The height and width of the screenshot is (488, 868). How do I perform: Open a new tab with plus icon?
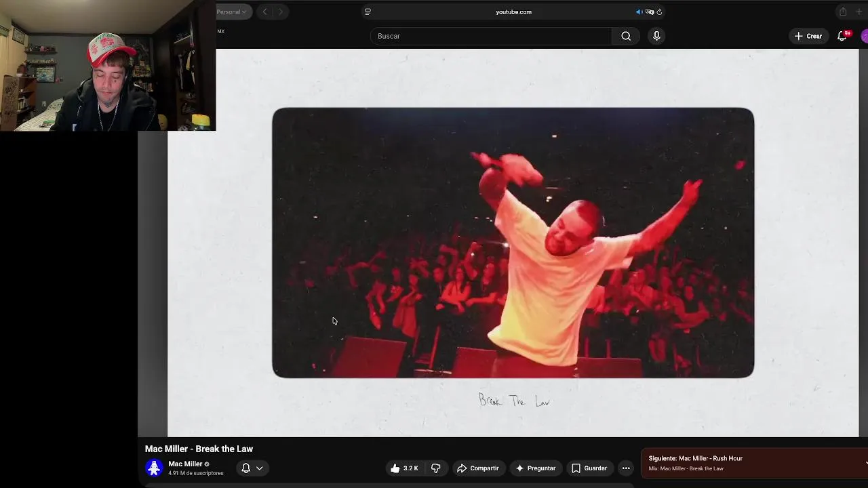(859, 12)
